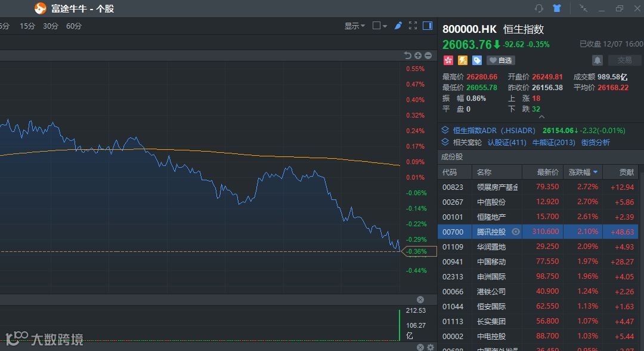
Task: Select the 00941 中国移动 row
Action: point(538,261)
